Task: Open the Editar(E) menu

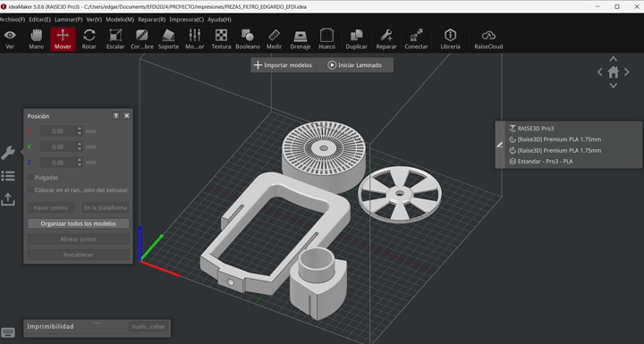Action: (39, 20)
